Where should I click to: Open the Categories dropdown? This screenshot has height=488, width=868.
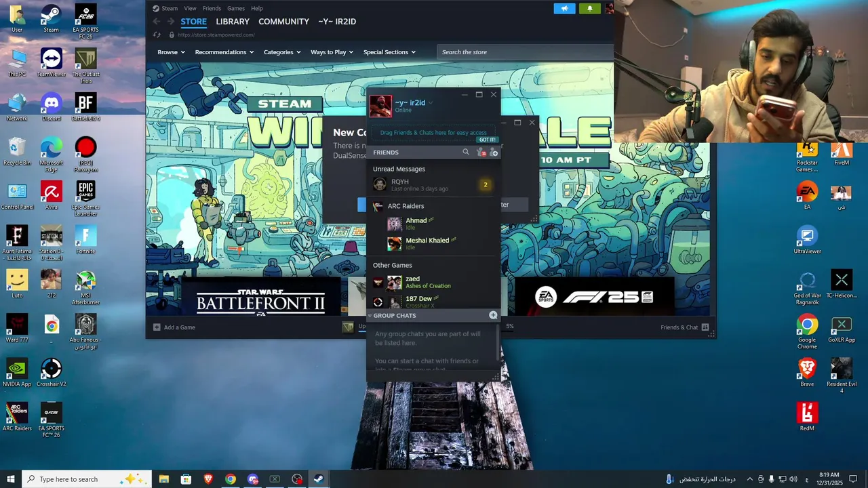282,52
